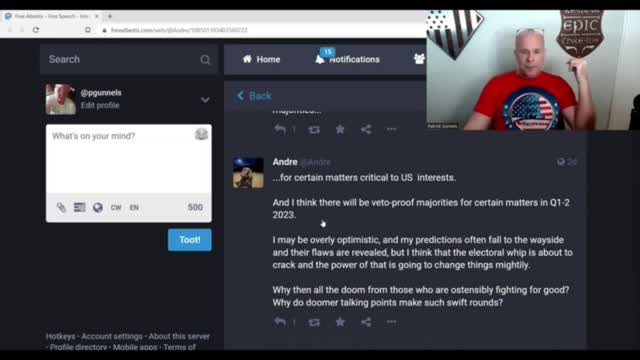
Task: Click the What's on your mind text box
Action: pos(129,159)
